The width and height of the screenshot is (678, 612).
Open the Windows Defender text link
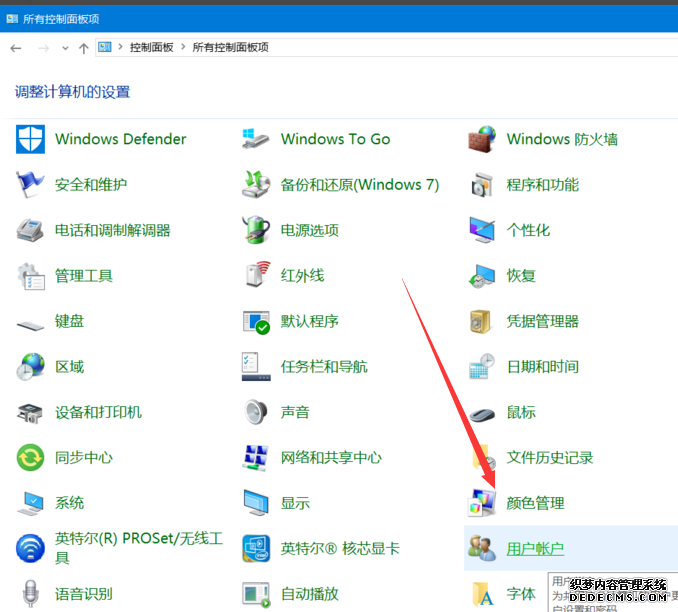coord(121,139)
